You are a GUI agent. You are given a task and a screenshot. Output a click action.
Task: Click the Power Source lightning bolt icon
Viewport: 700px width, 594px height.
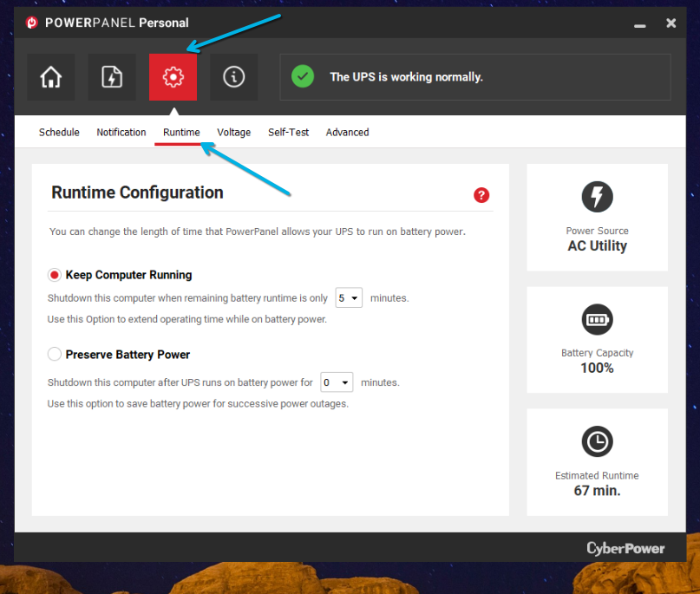pos(597,197)
